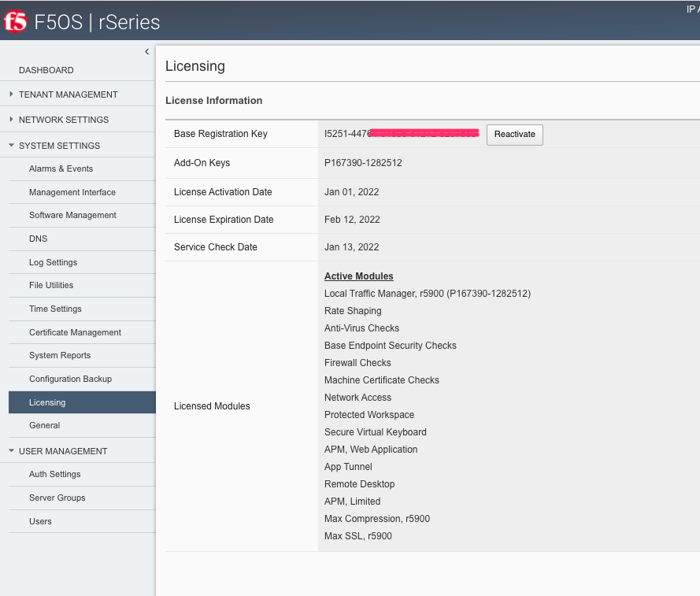700x596 pixels.
Task: Select the Base Registration Key value
Action: (x=402, y=134)
